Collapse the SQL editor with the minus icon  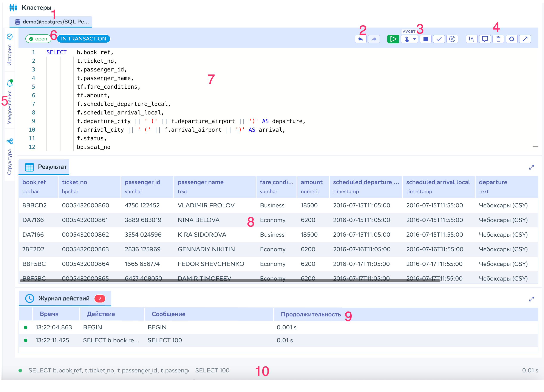(x=535, y=146)
